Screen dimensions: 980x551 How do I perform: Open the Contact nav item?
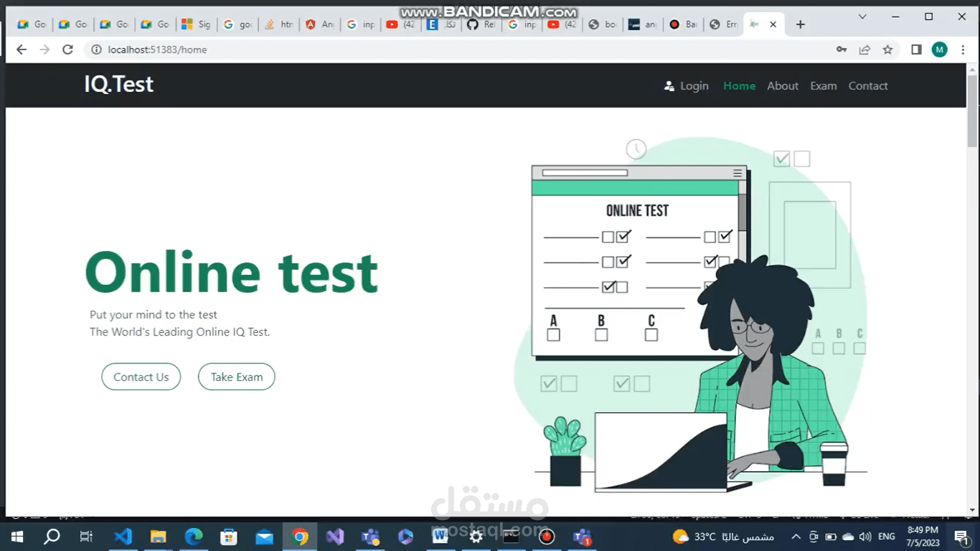click(868, 86)
